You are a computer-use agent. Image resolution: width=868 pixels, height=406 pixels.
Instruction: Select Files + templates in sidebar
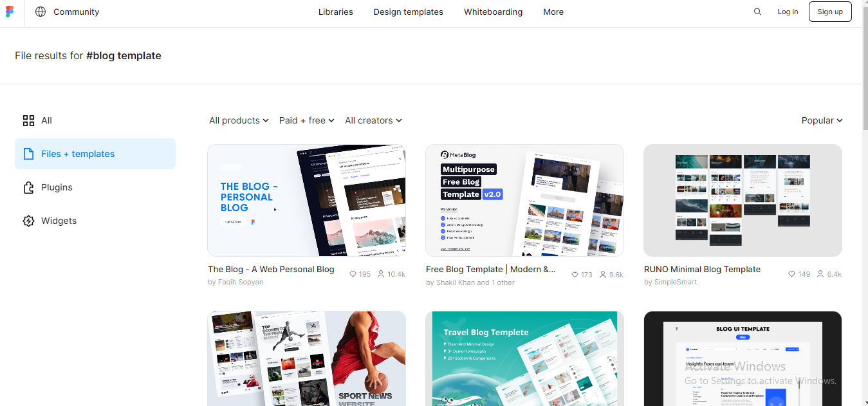[95, 154]
